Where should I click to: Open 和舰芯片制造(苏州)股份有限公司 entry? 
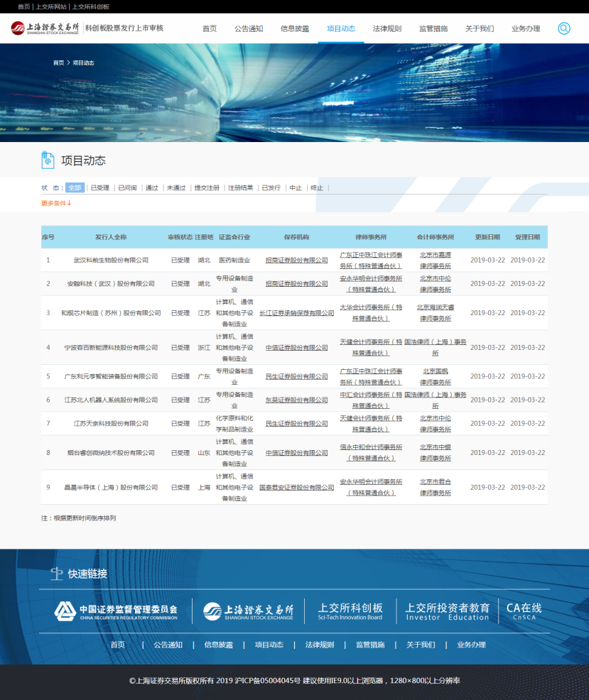coord(111,313)
